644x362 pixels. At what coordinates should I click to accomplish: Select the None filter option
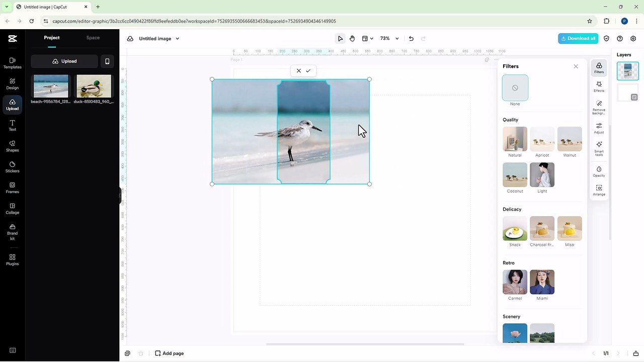pos(515,88)
